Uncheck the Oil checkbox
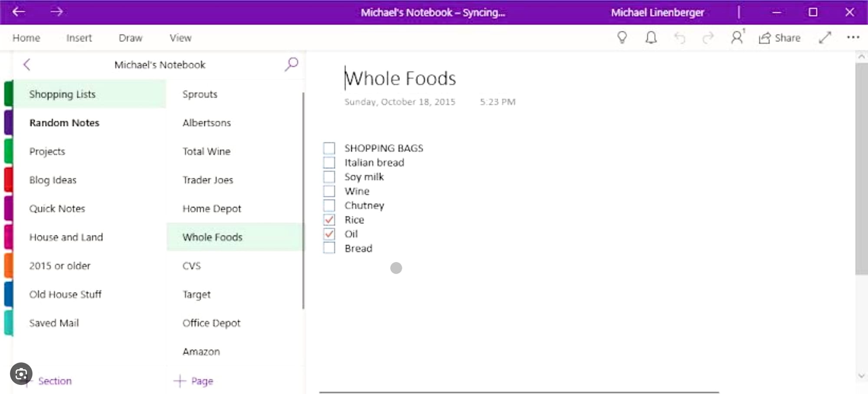868x394 pixels. [x=329, y=234]
